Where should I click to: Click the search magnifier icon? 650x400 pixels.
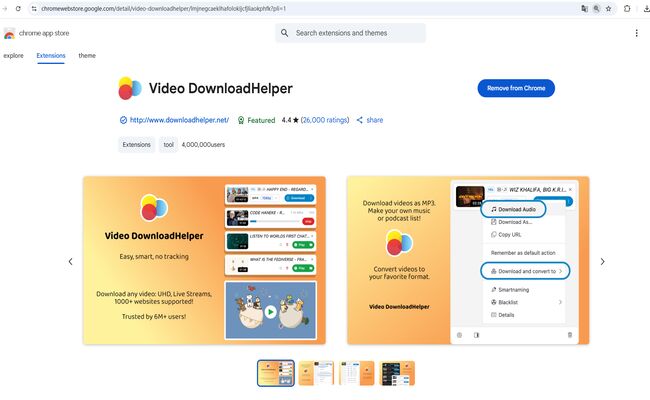point(284,33)
